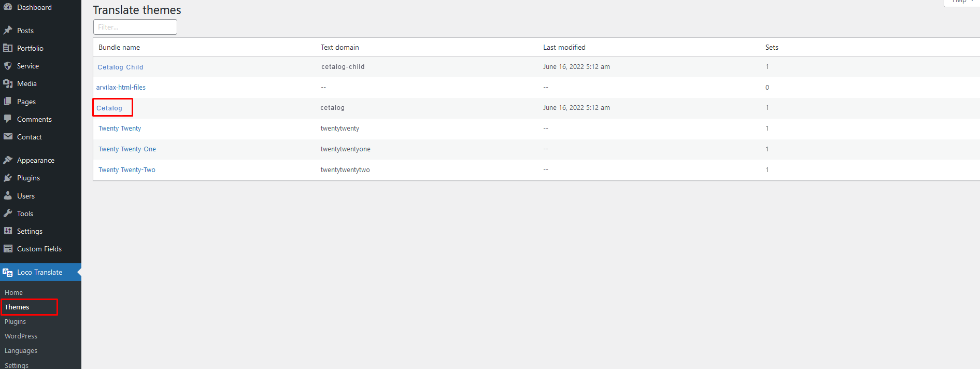Click the Posts pushpin icon
Image resolution: width=980 pixels, height=369 pixels.
pos(8,31)
